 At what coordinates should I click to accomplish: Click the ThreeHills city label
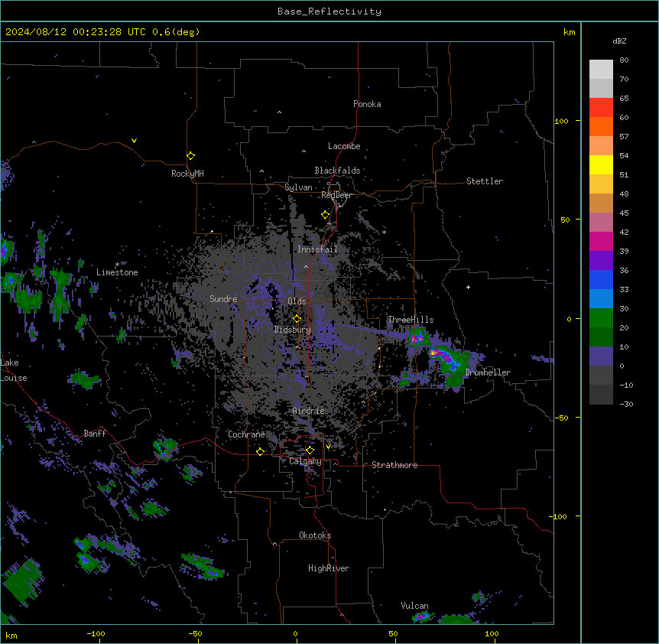(x=411, y=320)
